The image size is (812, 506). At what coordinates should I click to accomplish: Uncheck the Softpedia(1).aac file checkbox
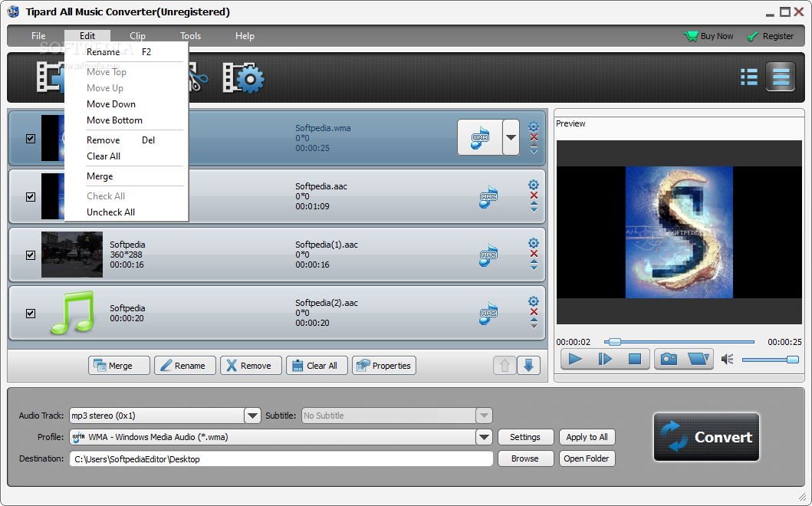(31, 255)
